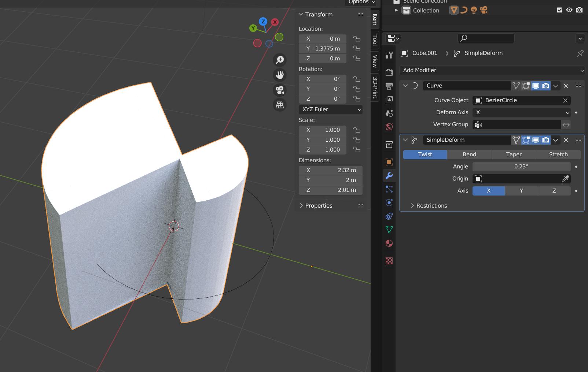Switch to View sidebar tab
The image size is (588, 372).
pyautogui.click(x=375, y=61)
